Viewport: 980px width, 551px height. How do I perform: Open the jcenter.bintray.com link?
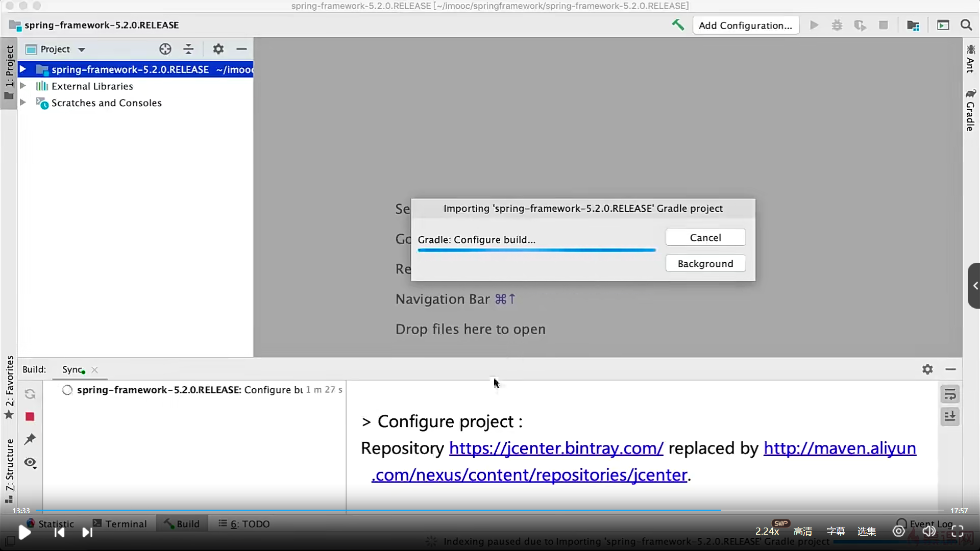[556, 448]
